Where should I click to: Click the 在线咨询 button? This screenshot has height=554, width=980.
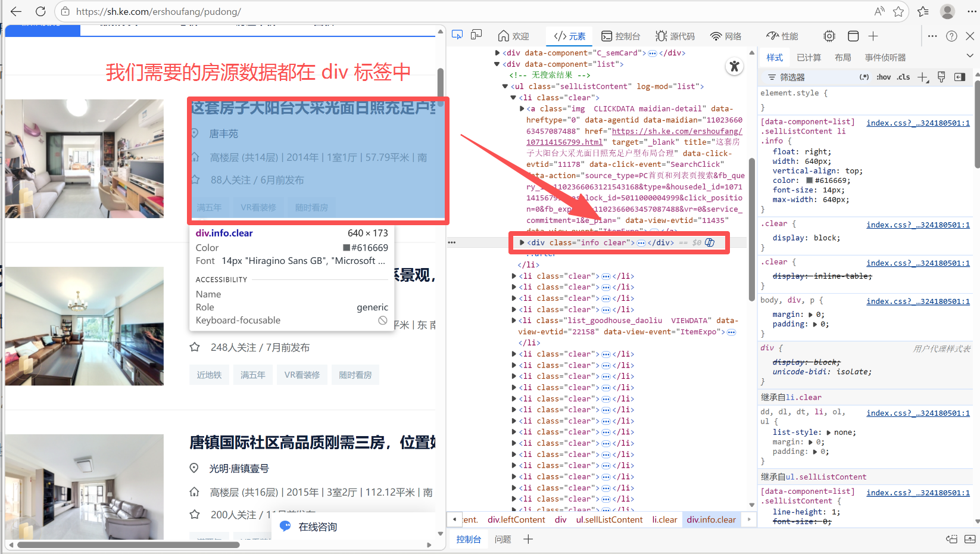[x=354, y=527]
